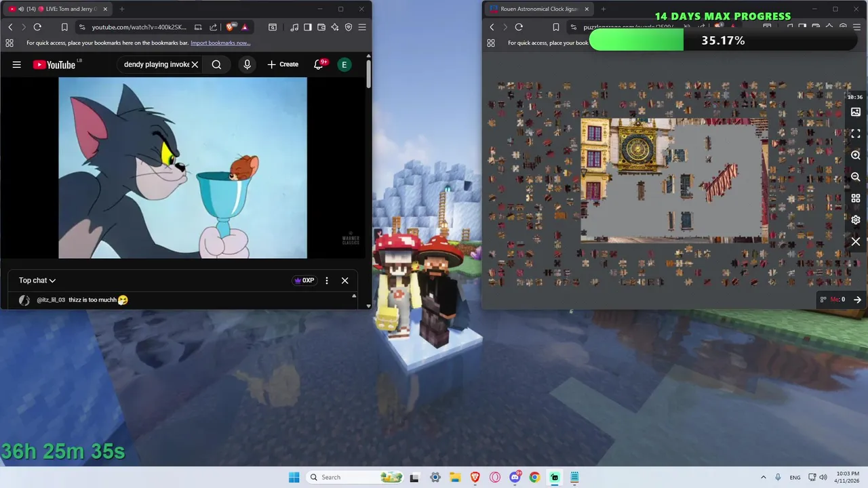
Task: Close the Tom and Jerry tab
Action: pyautogui.click(x=105, y=9)
